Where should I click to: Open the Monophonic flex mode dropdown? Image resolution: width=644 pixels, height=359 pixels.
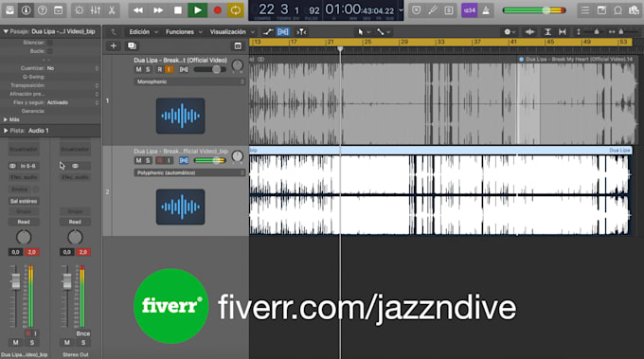(189, 81)
